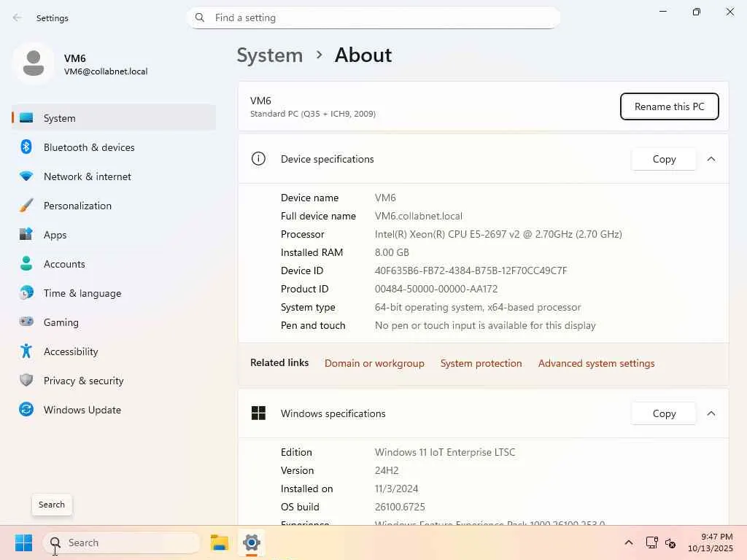Select the Product ID value 00484-50000-00000-AA172
747x560 pixels.
click(436, 289)
